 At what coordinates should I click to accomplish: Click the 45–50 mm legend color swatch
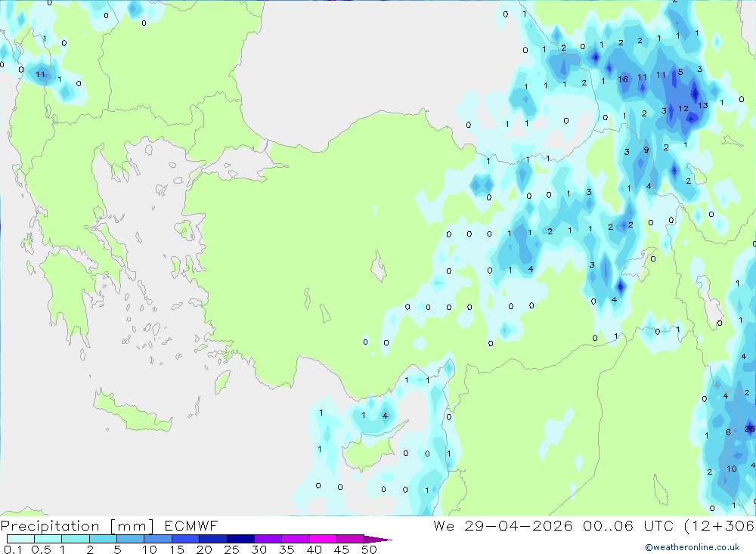click(351, 539)
